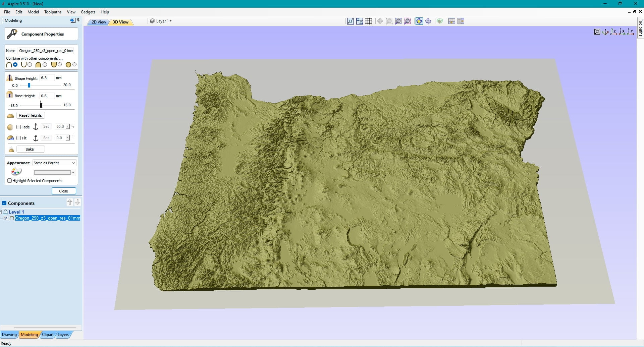Click the Tilt angle stepper arrow
Viewport: 644px width, 347px height.
coord(68,138)
